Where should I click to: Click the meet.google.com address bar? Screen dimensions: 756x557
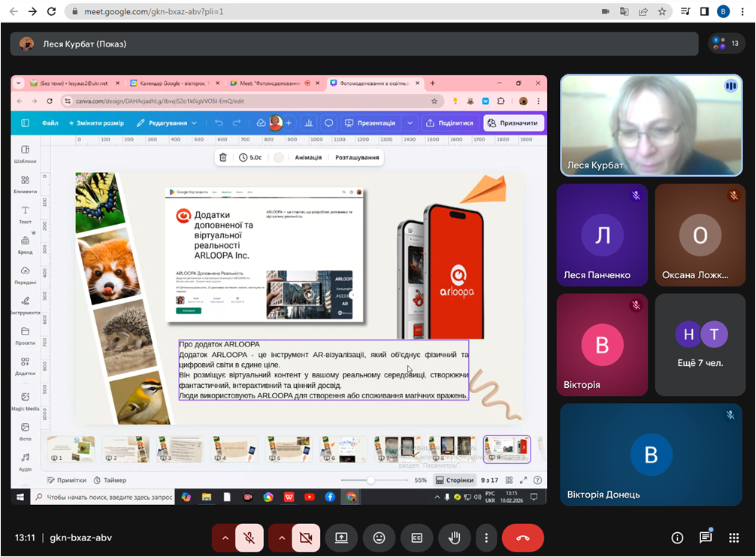point(301,12)
